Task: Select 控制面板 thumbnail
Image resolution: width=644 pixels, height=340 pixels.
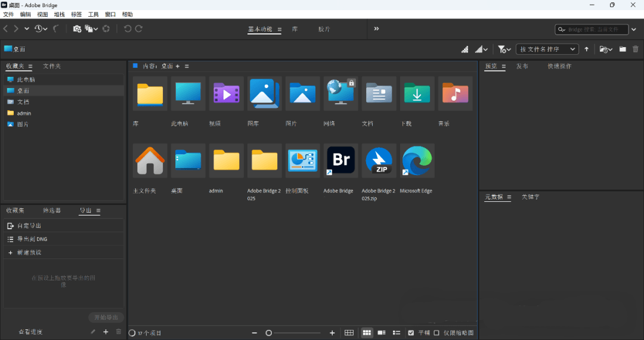Action: tap(303, 161)
